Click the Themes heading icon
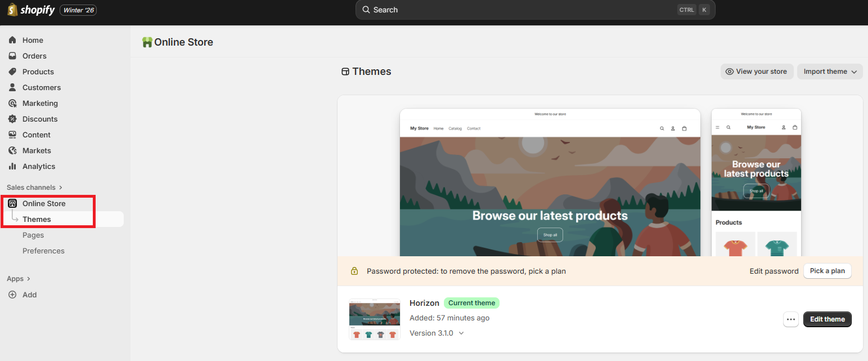This screenshot has height=361, width=868. [345, 72]
